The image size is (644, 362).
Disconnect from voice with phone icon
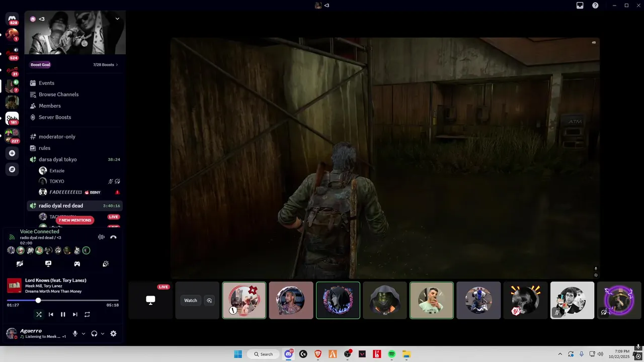(113, 237)
